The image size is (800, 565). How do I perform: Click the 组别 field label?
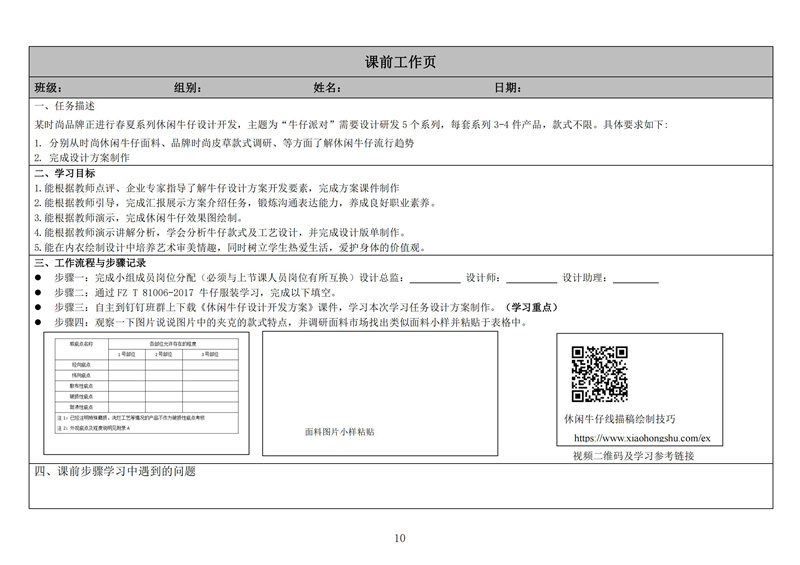pos(188,88)
